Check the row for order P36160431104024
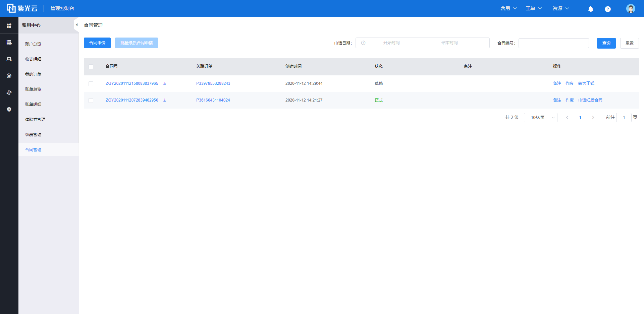This screenshot has width=644, height=314. [91, 101]
